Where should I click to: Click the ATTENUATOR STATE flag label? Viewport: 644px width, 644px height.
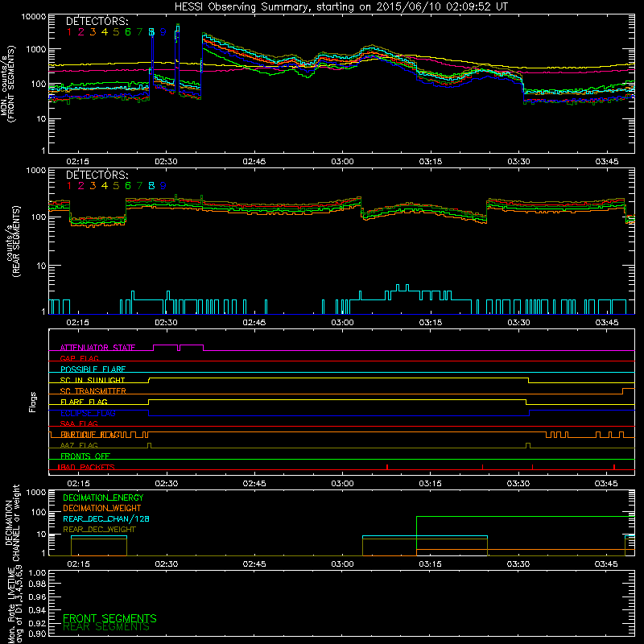pyautogui.click(x=97, y=348)
